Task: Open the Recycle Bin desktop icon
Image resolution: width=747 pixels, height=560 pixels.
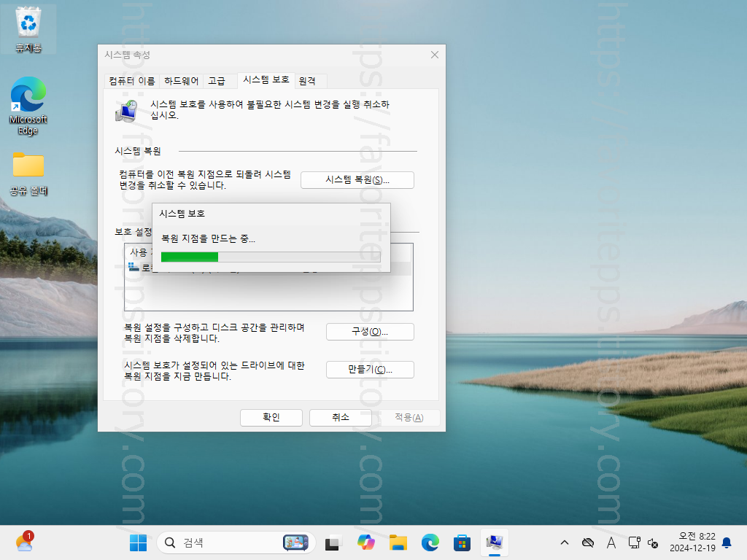Action: (28, 28)
